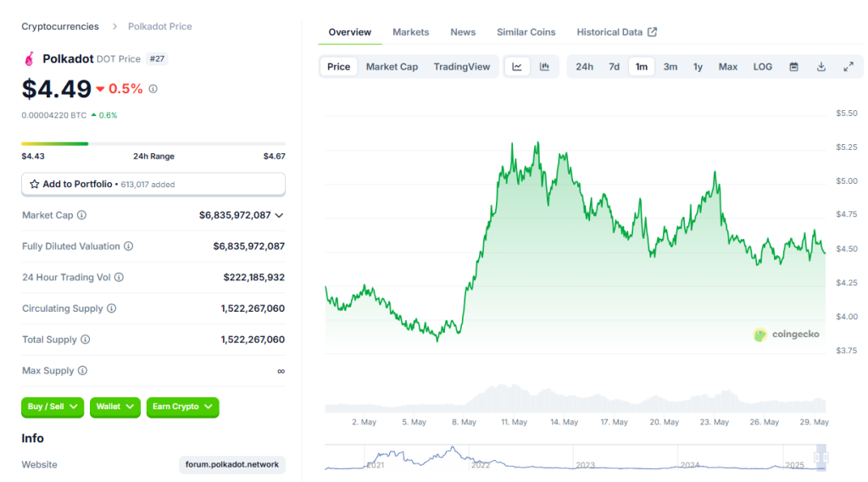Show Market Cap info icon
The height and width of the screenshot is (482, 868).
[x=82, y=215]
